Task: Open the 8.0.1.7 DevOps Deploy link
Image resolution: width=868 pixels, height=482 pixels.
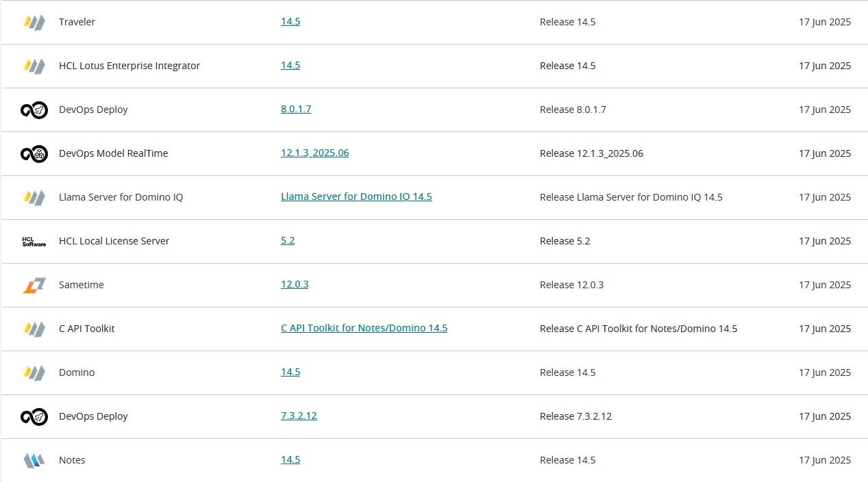Action: tap(296, 109)
